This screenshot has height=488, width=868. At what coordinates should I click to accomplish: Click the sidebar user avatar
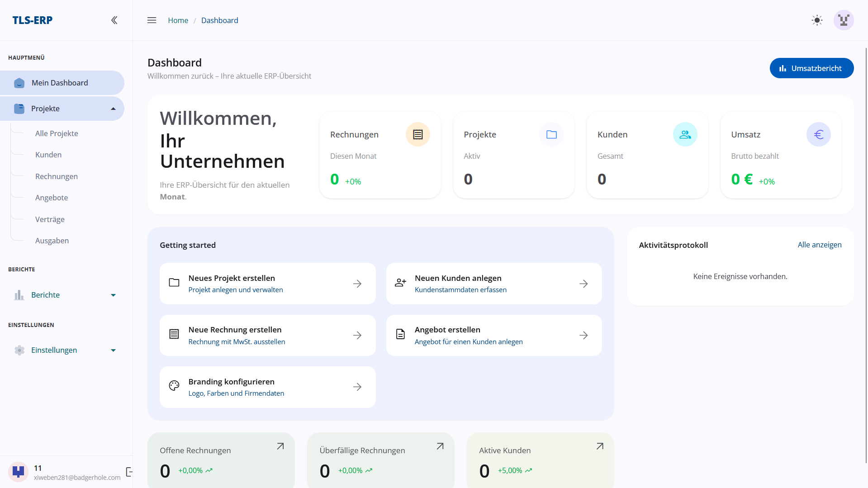[18, 472]
